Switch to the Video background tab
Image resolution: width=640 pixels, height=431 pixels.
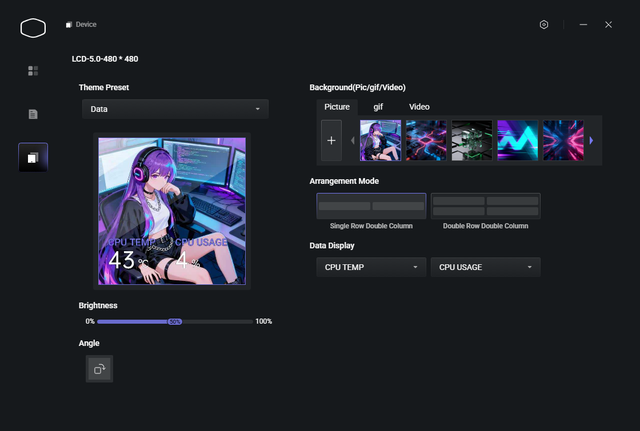[419, 106]
